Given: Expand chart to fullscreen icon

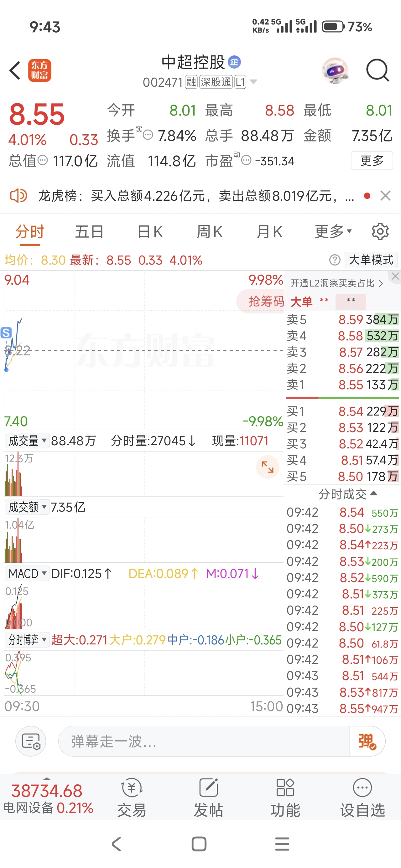Looking at the screenshot, I should [268, 467].
